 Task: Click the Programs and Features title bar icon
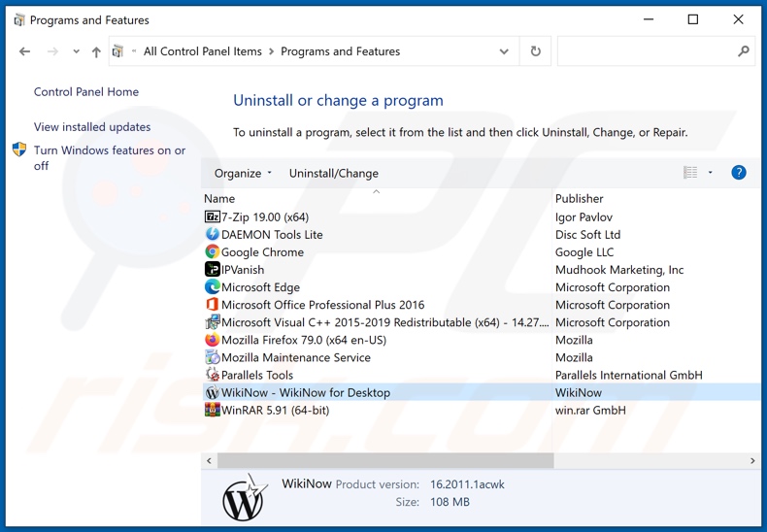tap(19, 20)
